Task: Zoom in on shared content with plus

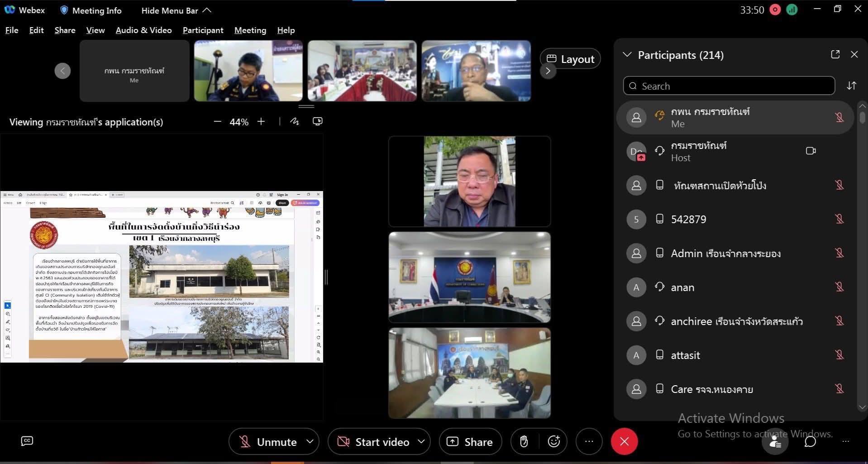Action: [261, 121]
